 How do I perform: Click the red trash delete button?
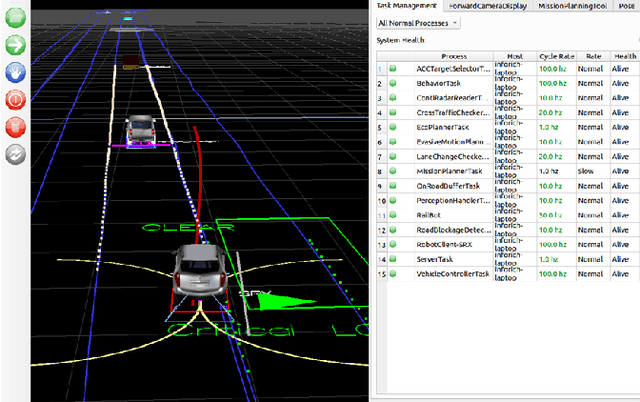[x=15, y=127]
